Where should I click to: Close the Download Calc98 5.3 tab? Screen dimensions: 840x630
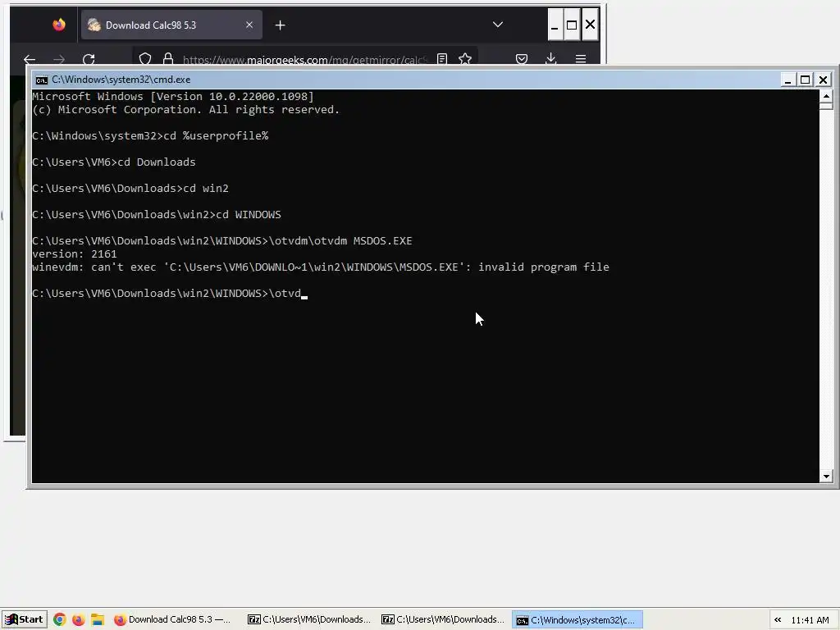click(x=249, y=25)
